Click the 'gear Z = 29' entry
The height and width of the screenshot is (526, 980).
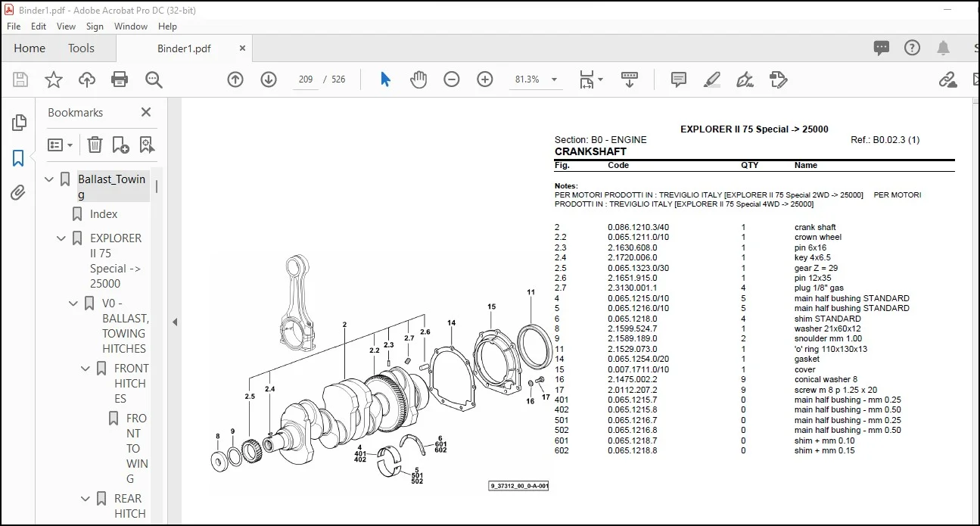coord(816,268)
